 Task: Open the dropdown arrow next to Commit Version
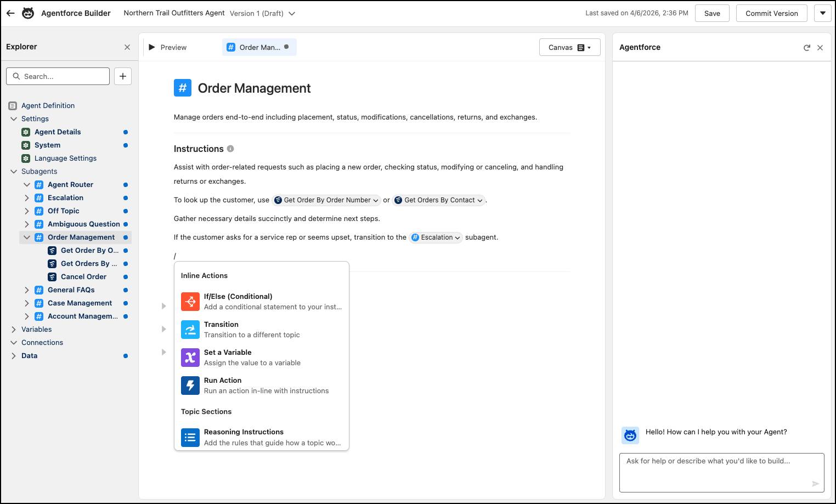823,13
